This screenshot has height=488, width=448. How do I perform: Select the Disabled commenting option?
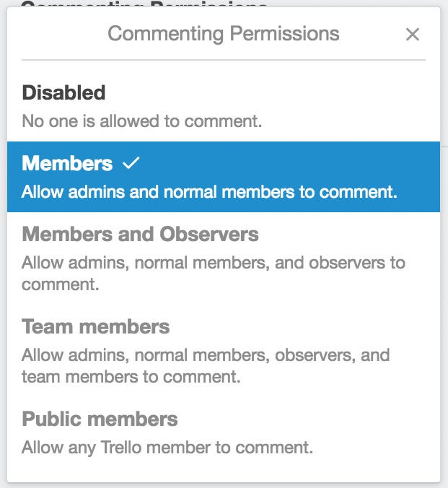click(x=63, y=92)
